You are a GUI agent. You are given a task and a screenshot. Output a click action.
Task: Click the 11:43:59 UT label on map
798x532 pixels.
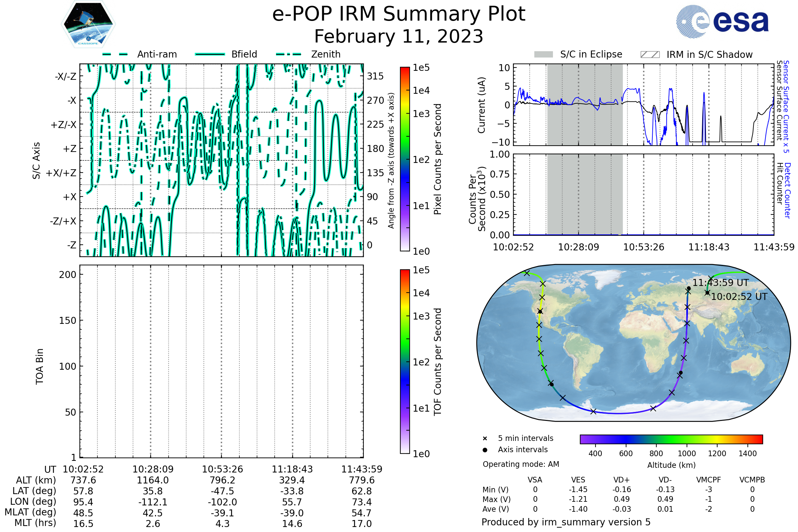pos(720,283)
